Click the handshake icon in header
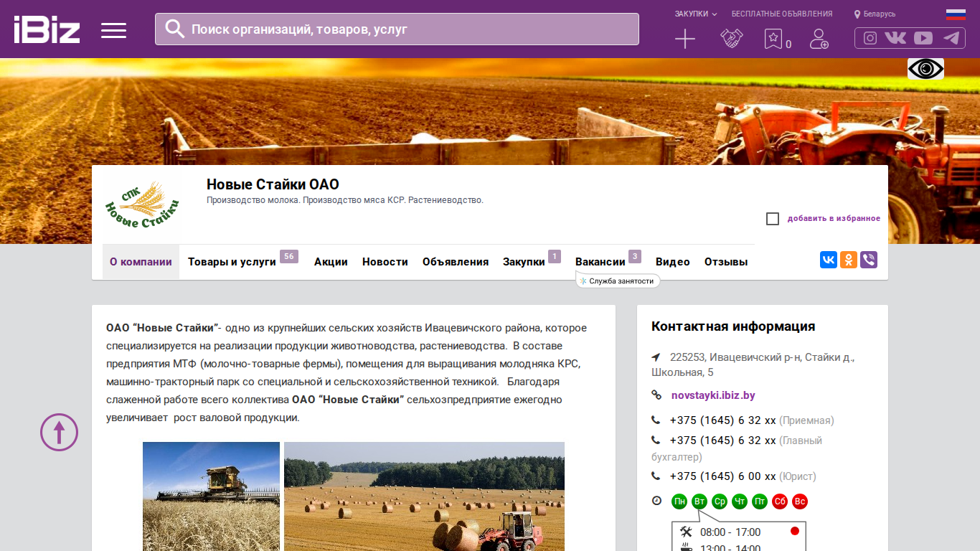Viewport: 980px width, 551px height. click(732, 39)
